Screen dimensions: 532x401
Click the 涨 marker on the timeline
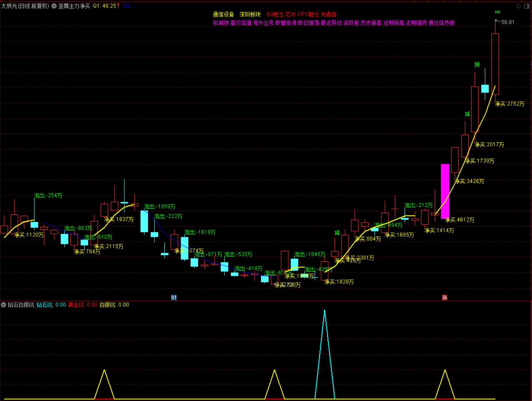(x=445, y=297)
